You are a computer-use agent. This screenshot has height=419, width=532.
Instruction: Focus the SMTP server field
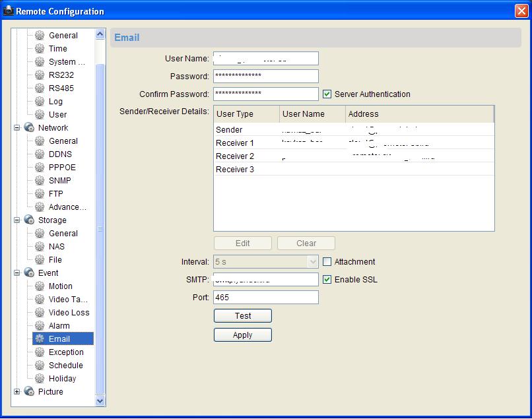266,280
